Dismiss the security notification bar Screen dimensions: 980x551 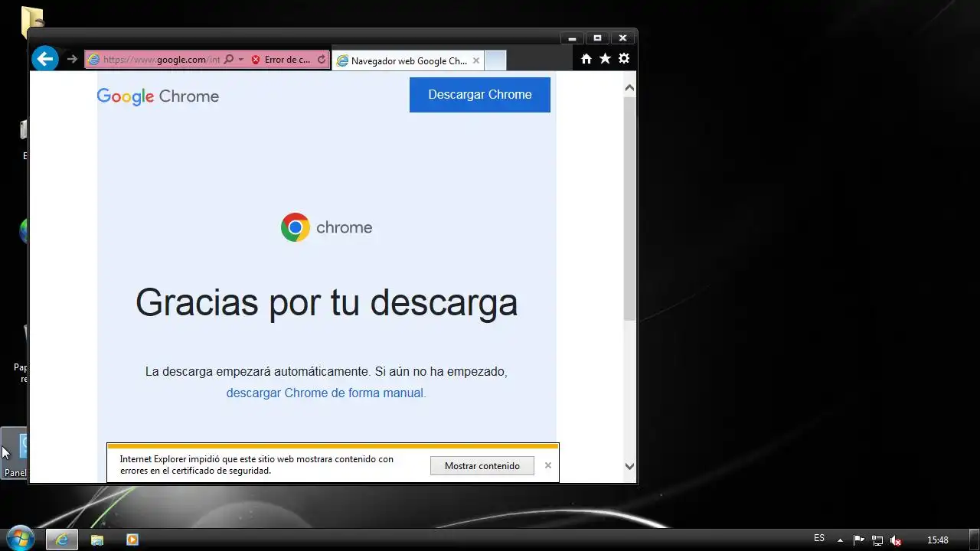tap(548, 465)
